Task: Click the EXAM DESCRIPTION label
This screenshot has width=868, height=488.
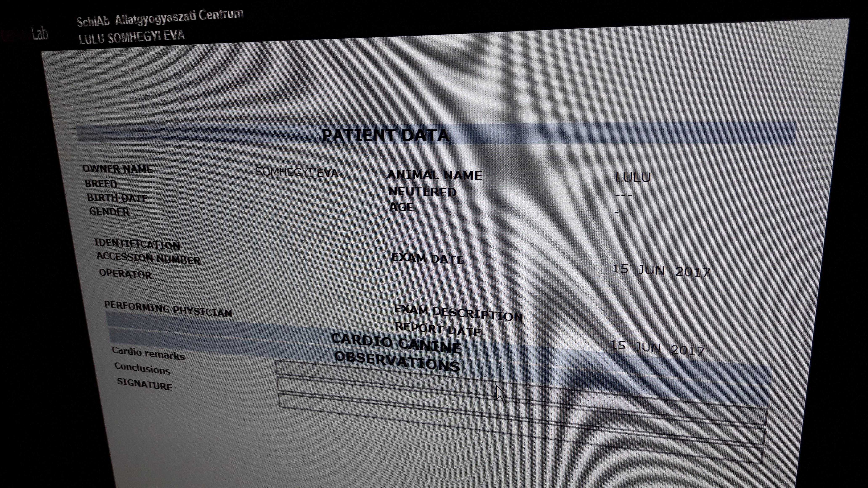Action: pos(458,314)
